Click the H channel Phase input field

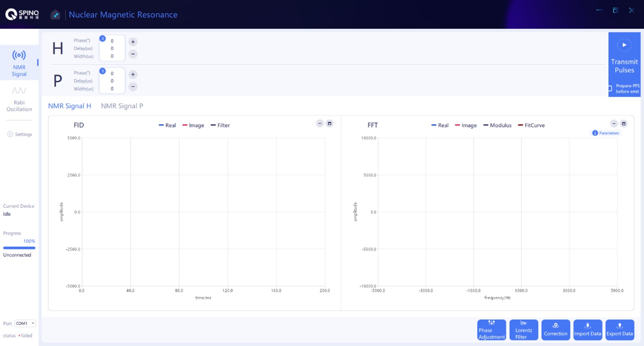click(112, 41)
